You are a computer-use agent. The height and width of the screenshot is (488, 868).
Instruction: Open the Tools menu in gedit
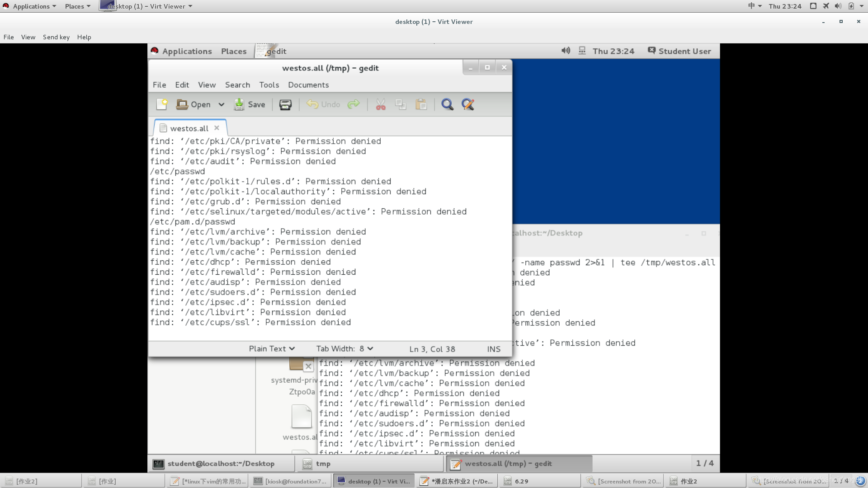click(269, 84)
